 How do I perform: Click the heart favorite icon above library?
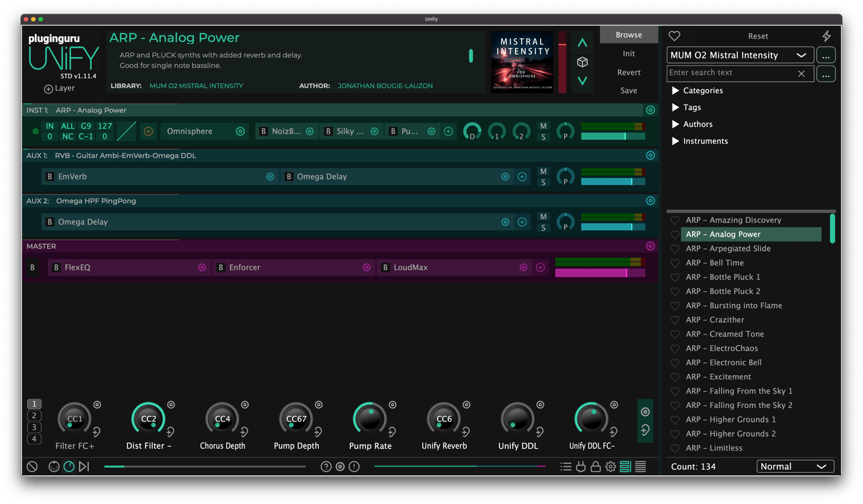[x=674, y=36]
